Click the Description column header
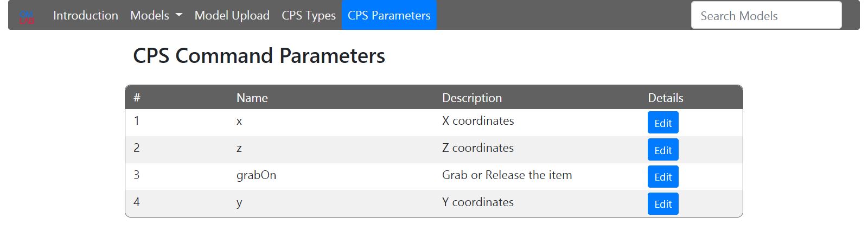This screenshot has height=230, width=868. (472, 98)
